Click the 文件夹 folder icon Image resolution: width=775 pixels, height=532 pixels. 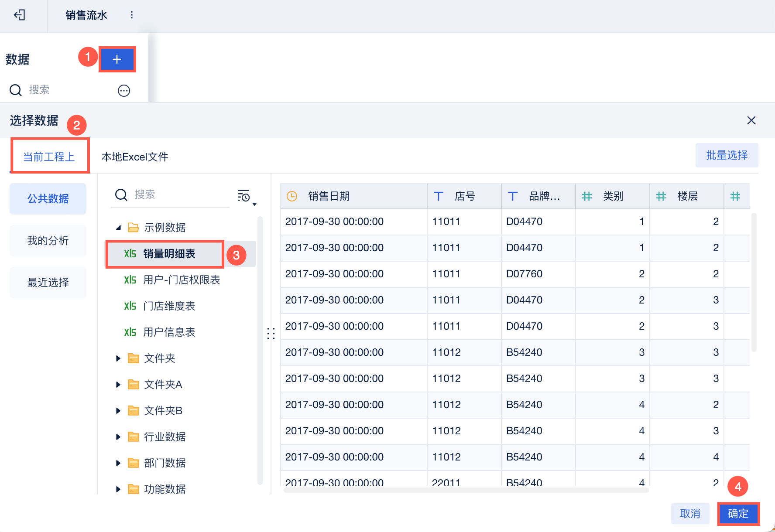point(133,358)
